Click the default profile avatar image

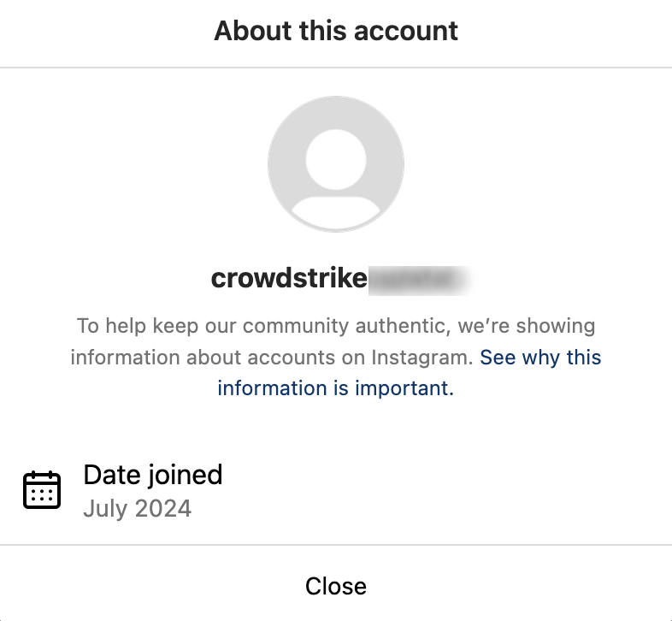click(336, 163)
